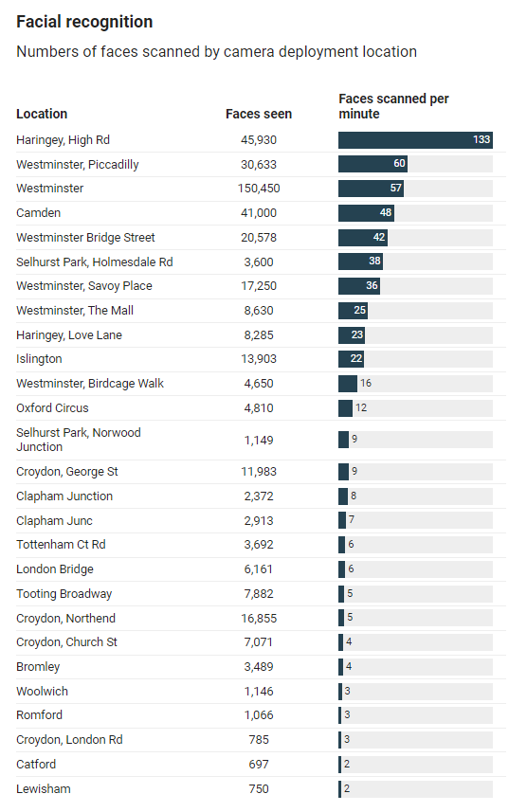Click the 133 bar for Haringey High Rd
Screen dimensions: 527x812
(x=415, y=140)
